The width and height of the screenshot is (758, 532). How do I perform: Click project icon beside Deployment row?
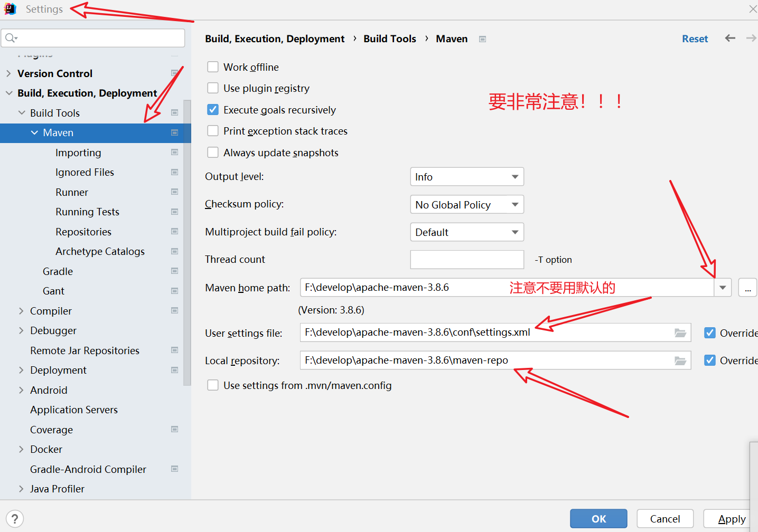point(174,370)
